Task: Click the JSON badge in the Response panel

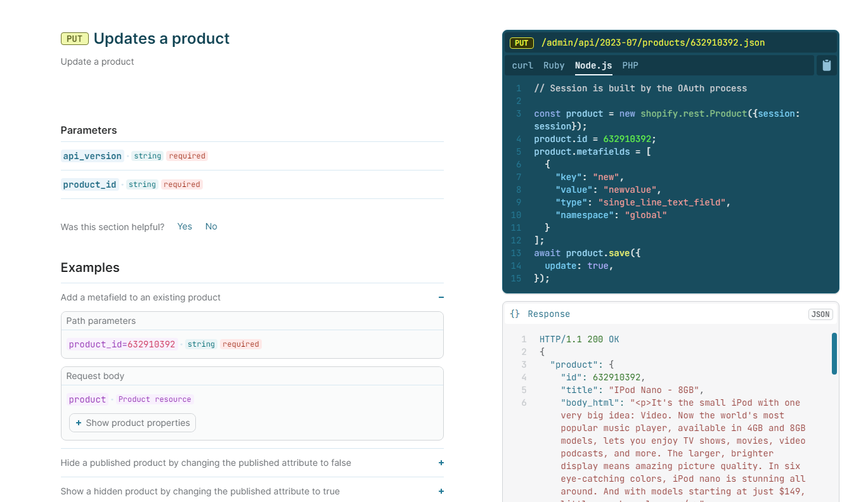Action: pyautogui.click(x=820, y=314)
